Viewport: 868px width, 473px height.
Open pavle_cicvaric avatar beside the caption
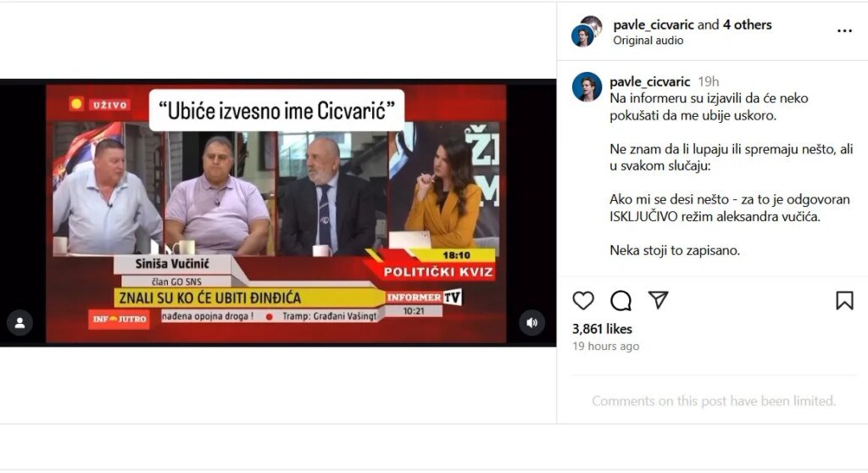point(587,87)
